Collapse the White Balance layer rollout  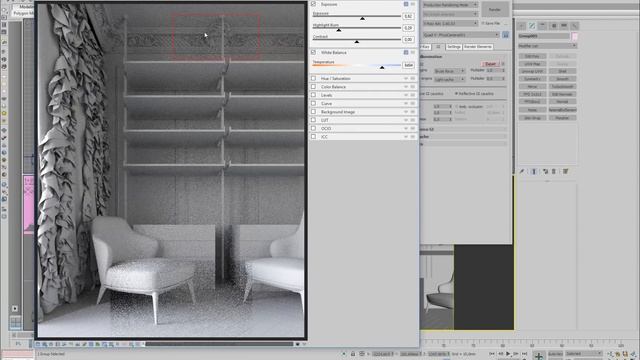(406, 52)
